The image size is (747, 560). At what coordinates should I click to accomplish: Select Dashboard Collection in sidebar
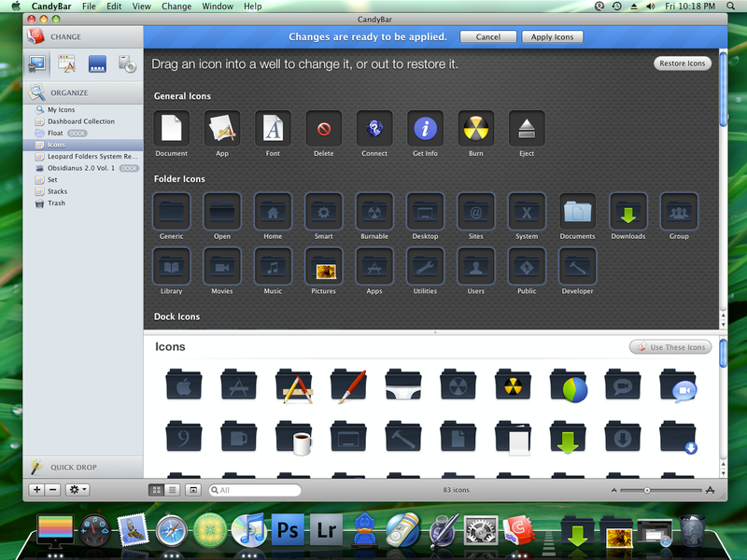pyautogui.click(x=83, y=121)
